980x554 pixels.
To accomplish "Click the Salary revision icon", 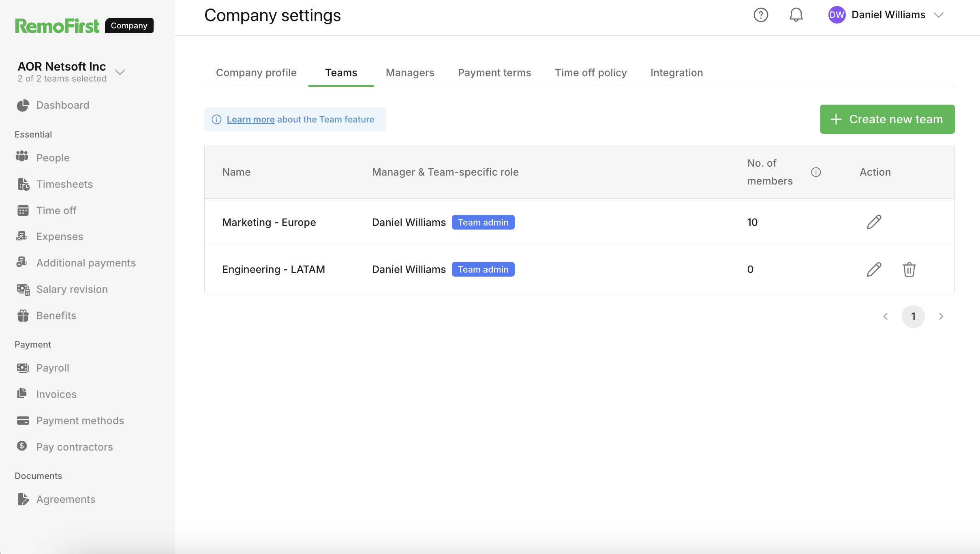I will coord(23,289).
